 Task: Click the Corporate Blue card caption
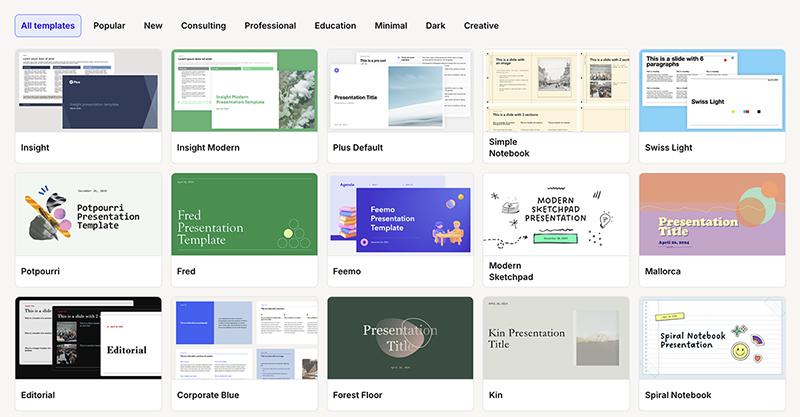click(x=208, y=395)
